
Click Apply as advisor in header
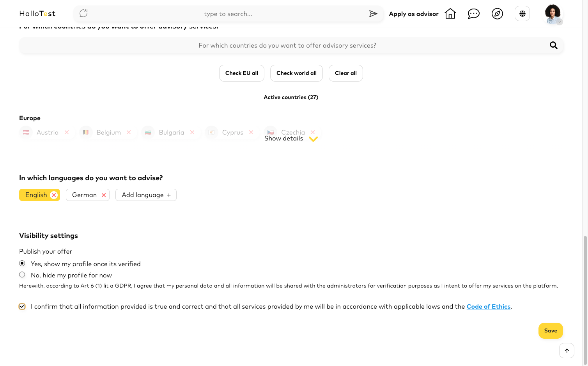pos(414,14)
